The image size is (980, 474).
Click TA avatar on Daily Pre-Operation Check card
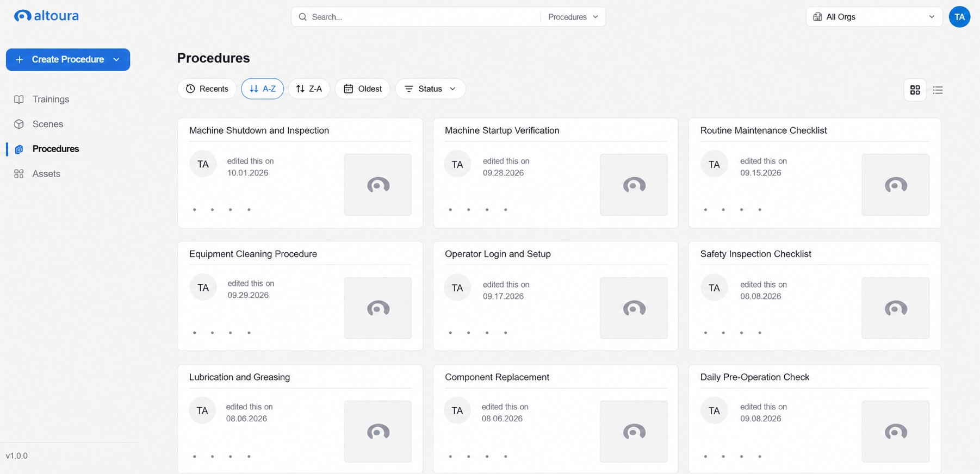click(x=714, y=410)
